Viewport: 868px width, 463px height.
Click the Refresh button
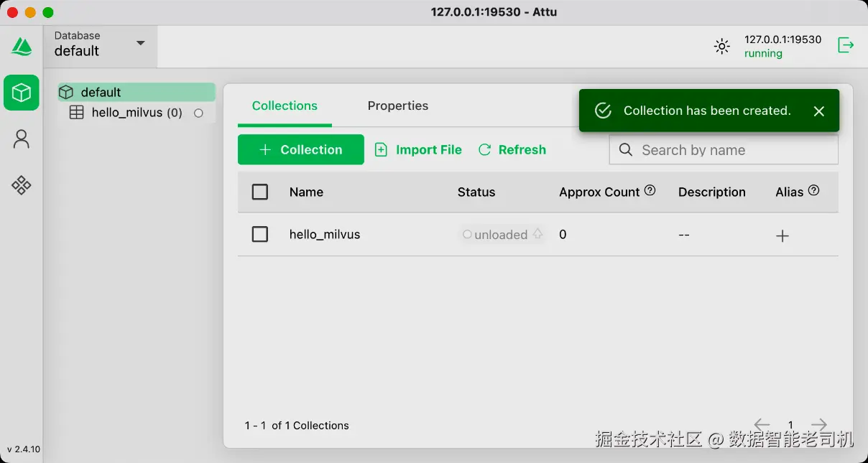click(x=512, y=149)
